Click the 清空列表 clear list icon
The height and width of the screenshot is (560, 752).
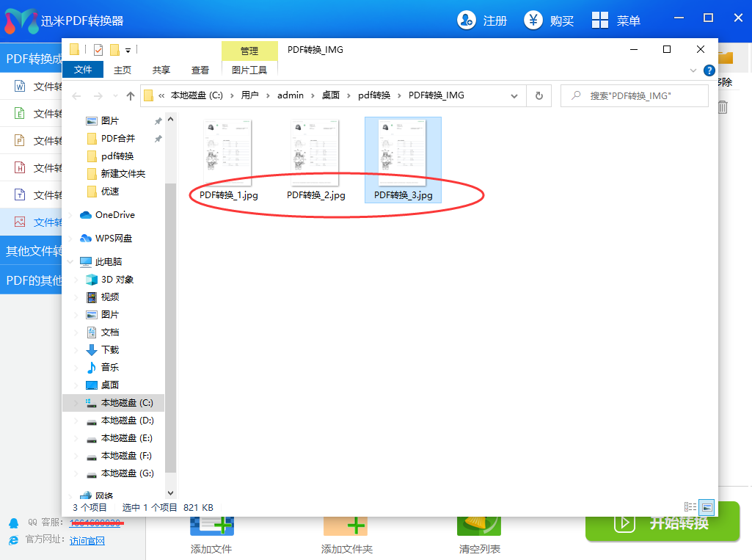pyautogui.click(x=478, y=526)
